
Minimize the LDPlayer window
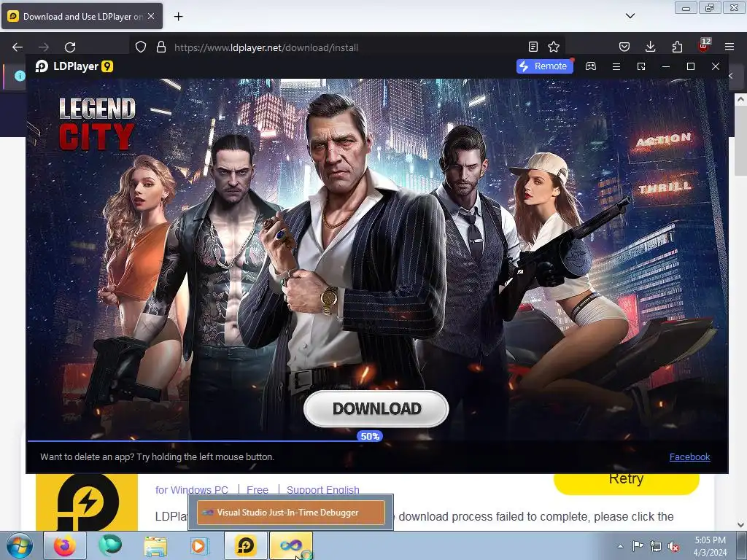[x=666, y=66]
